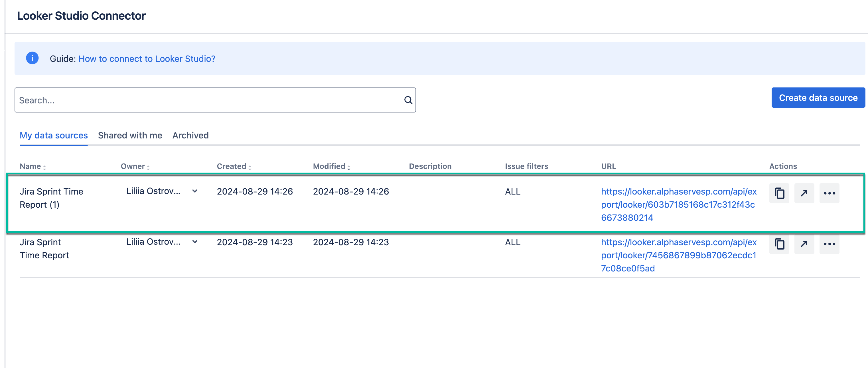Expand the owner dropdown for Jira Sprint Time Report (1)
The image size is (868, 368).
click(x=194, y=191)
